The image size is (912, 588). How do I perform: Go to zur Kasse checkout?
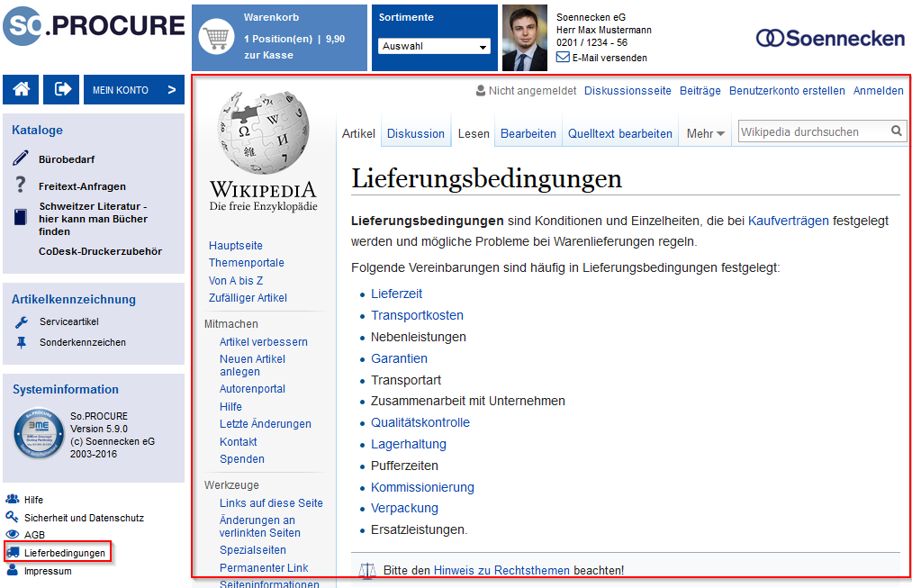point(268,55)
